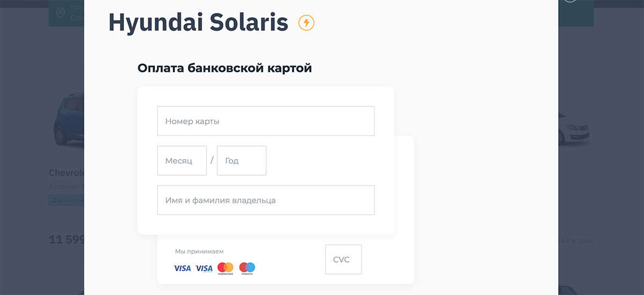Focus the Имя и фамилия владельца field
Screen dimensions: 644x295
(266, 200)
